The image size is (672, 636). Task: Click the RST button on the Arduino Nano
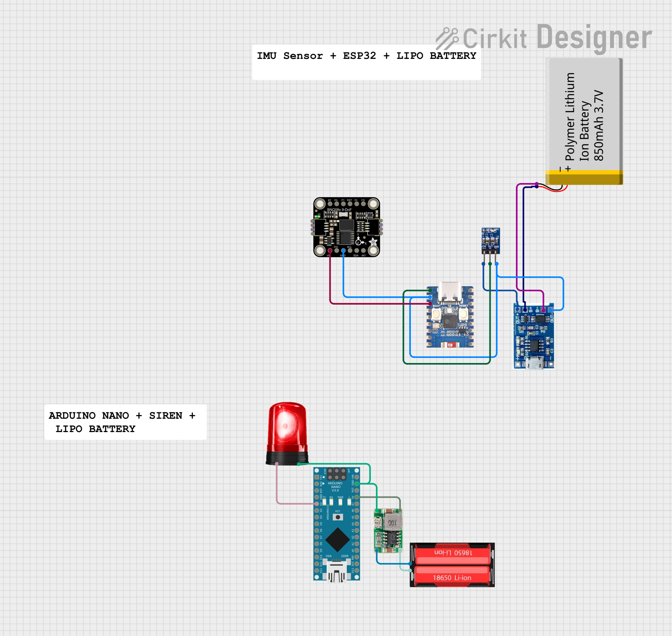tap(338, 517)
